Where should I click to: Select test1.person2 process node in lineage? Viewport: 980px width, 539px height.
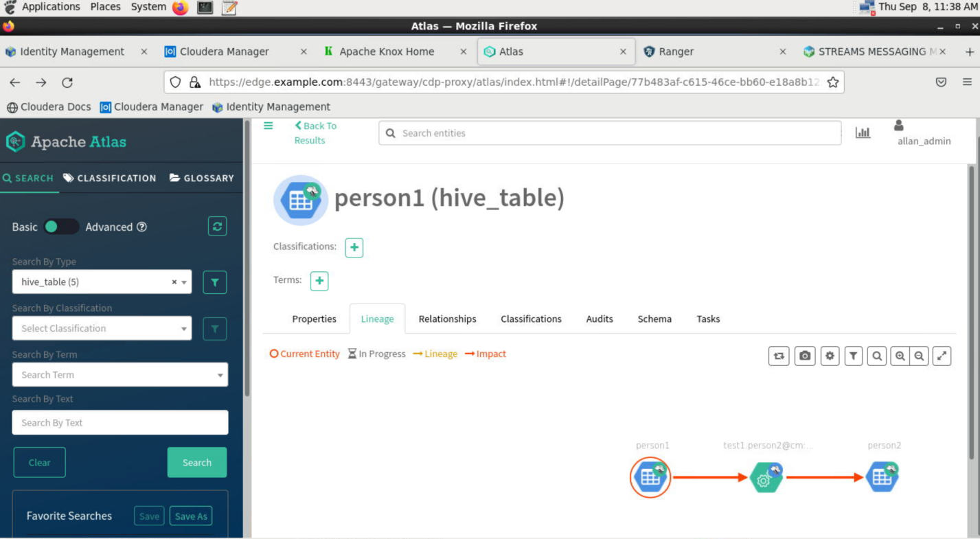(x=766, y=477)
